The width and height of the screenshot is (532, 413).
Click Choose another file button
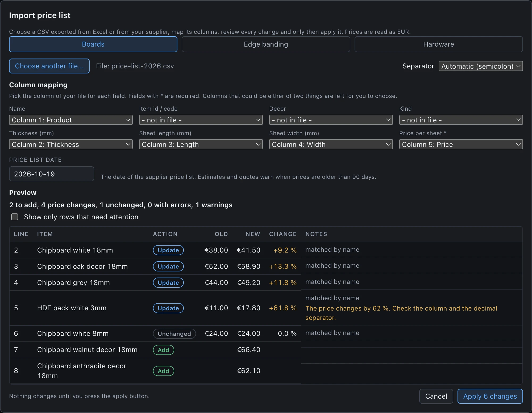[x=49, y=66]
